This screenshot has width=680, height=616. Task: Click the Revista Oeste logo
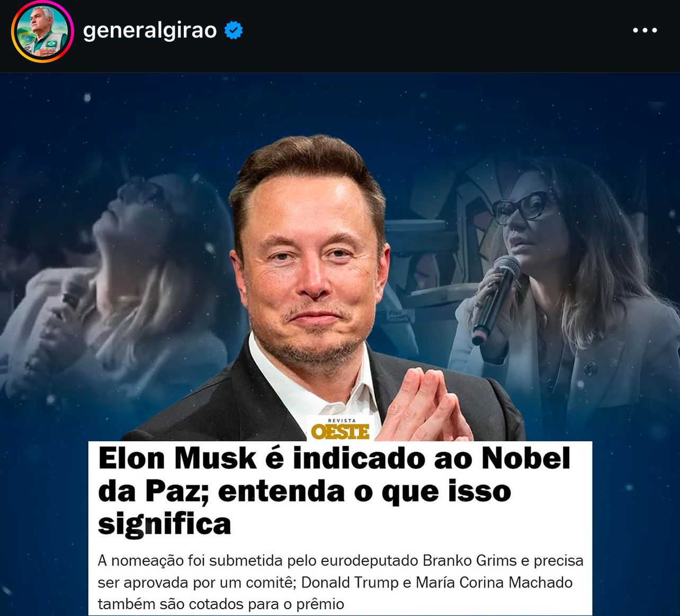pos(340,429)
